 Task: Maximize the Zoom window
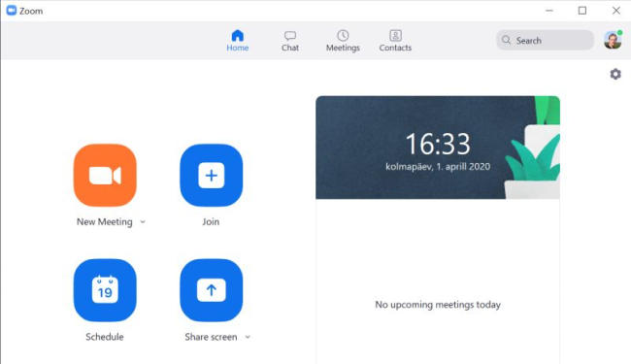(x=582, y=11)
